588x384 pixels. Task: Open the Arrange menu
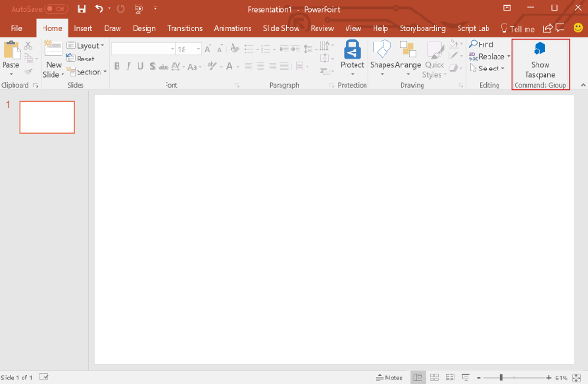coord(408,58)
